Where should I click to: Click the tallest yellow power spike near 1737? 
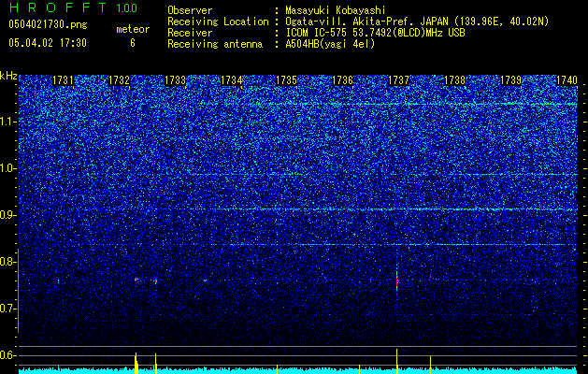coord(396,361)
